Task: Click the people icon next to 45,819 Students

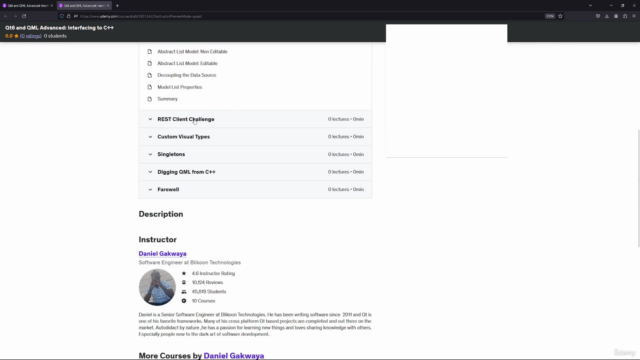Action: tap(184, 291)
